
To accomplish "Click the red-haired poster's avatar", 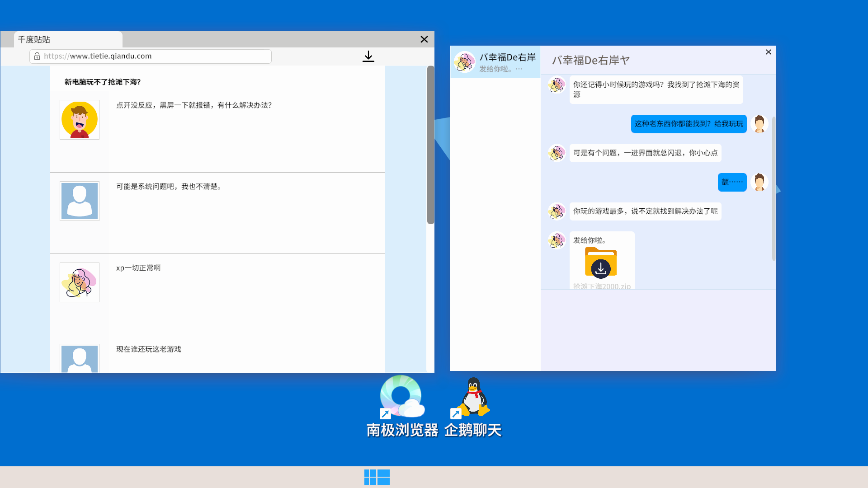I will tap(79, 119).
